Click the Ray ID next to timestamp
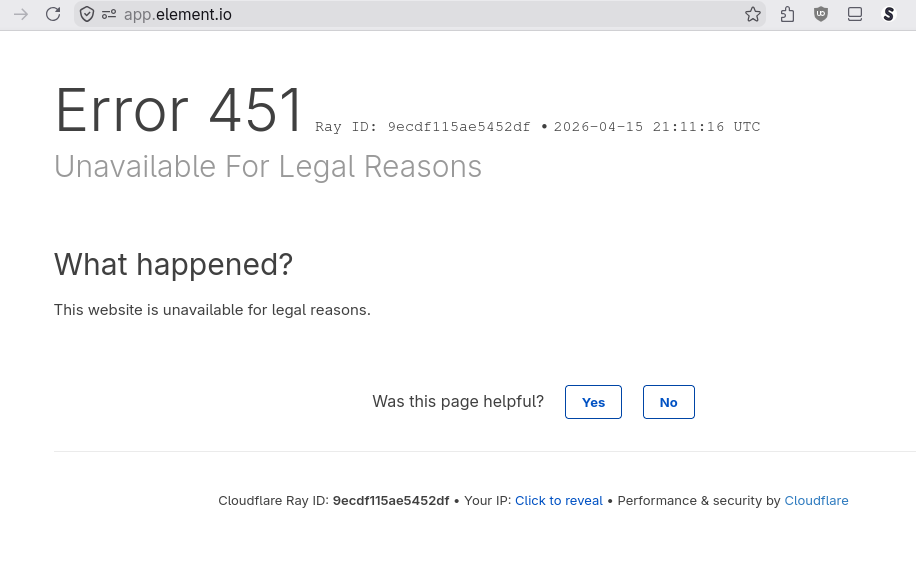Image resolution: width=916 pixels, height=562 pixels. [458, 127]
